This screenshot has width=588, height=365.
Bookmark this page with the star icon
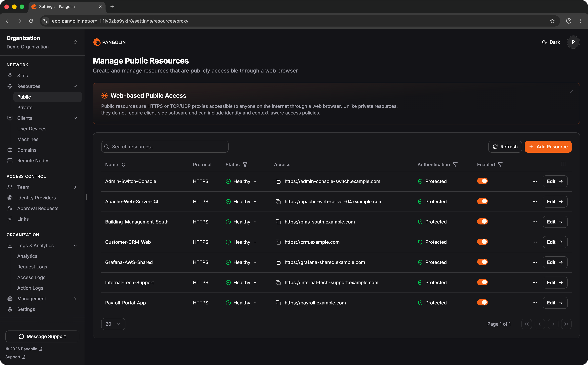(552, 21)
